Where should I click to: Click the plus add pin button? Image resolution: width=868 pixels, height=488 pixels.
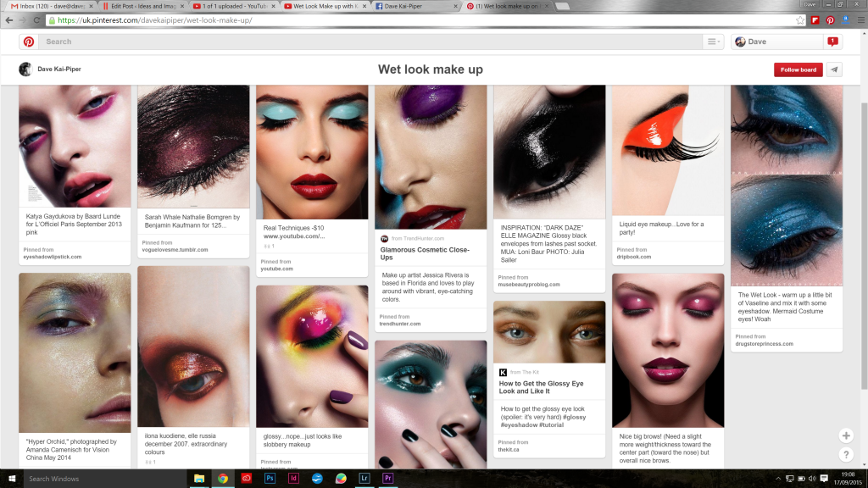[846, 436]
